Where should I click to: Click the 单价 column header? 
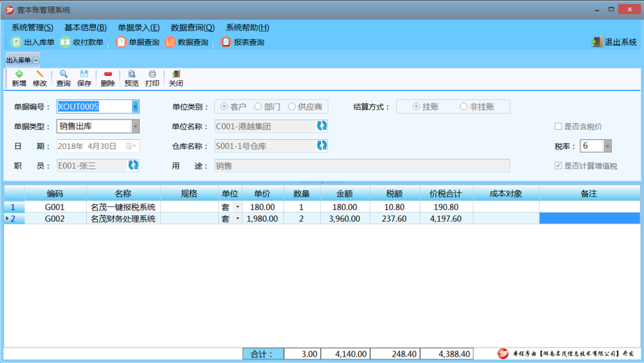pos(263,193)
